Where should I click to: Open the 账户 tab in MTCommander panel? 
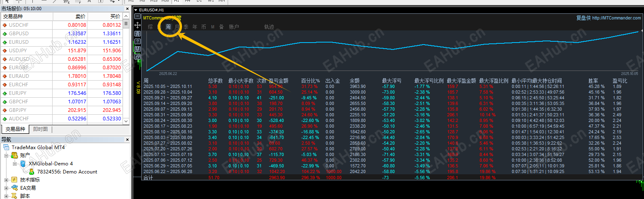tap(234, 27)
